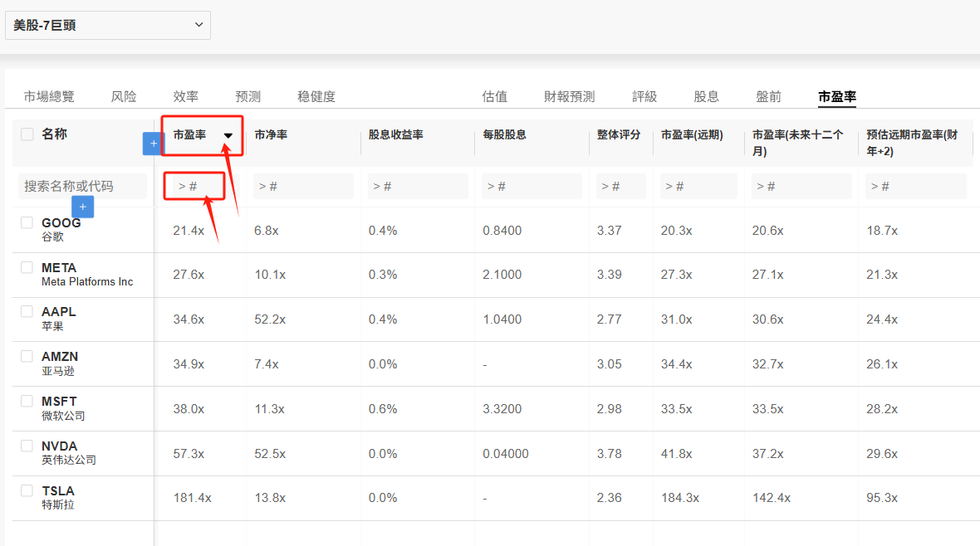Select AAPL's 52.2x 市净率 value
980x546 pixels.
tap(270, 319)
